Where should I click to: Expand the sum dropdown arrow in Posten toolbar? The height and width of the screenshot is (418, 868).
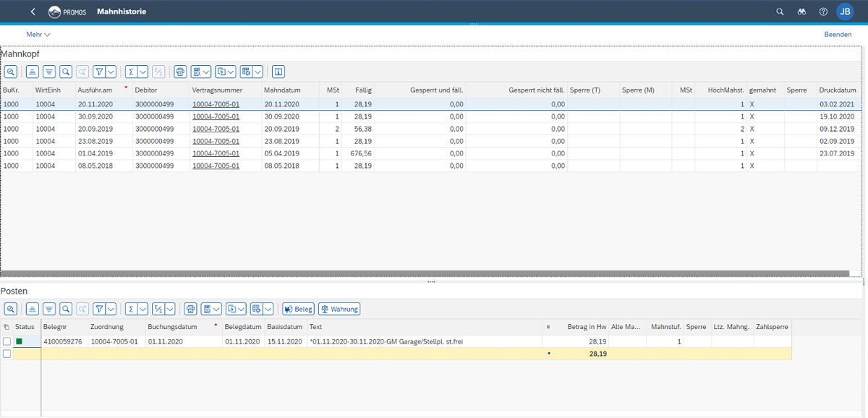142,309
